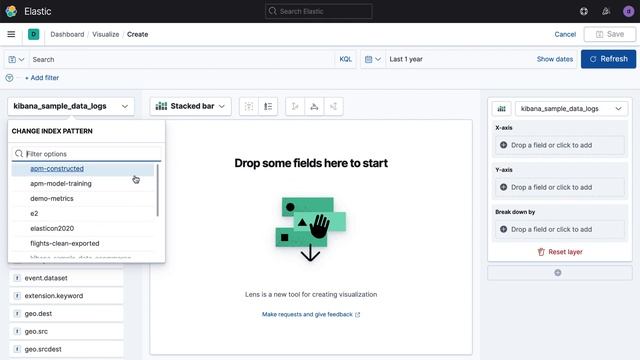
Task: Click the Elastic logo icon
Action: click(x=11, y=11)
